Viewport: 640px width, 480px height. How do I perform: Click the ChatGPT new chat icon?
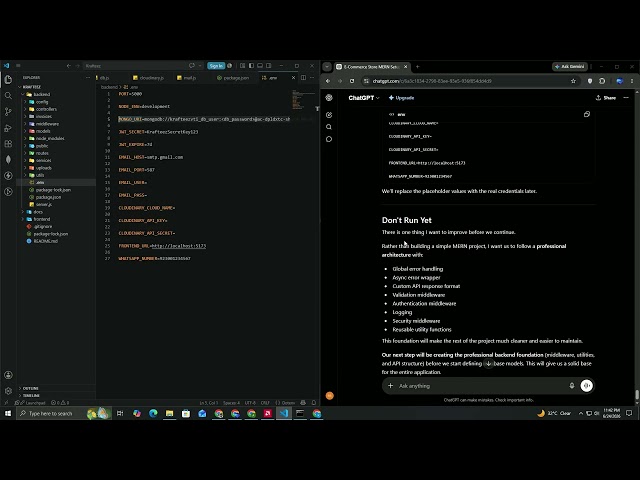pos(329,115)
